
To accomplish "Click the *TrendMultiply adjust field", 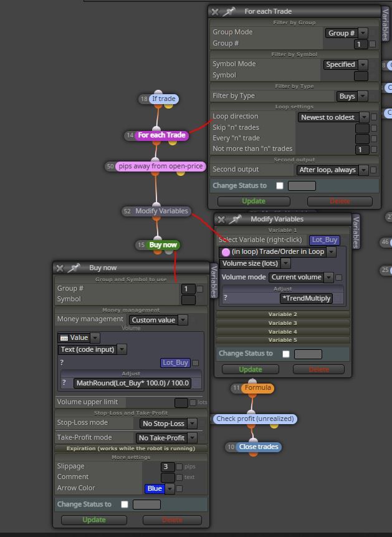I will coord(306,299).
